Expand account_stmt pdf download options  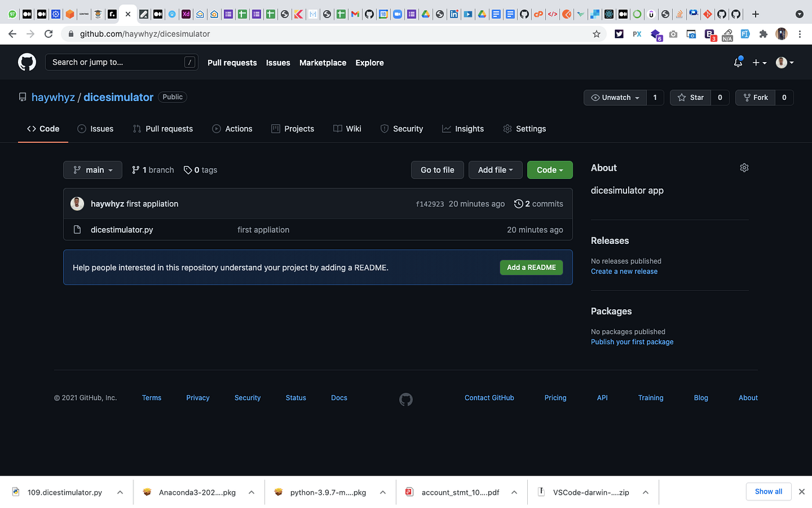(x=514, y=492)
